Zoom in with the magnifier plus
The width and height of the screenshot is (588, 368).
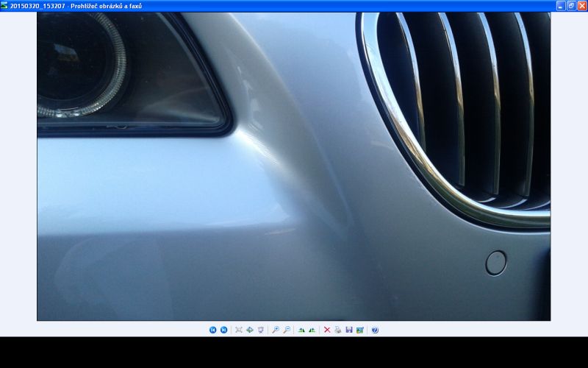(x=276, y=330)
